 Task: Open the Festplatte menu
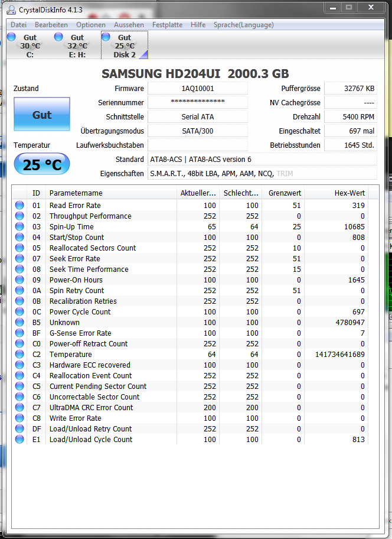[167, 25]
